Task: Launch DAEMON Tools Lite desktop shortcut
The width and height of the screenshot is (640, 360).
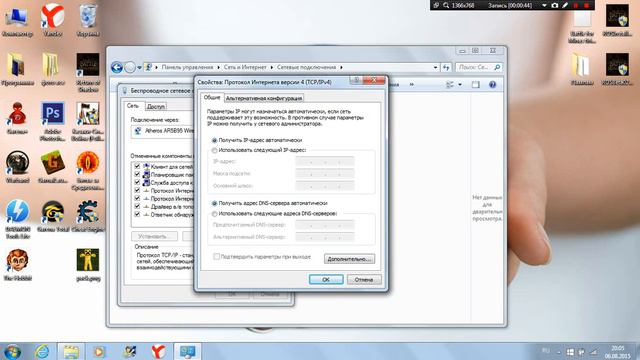Action: (x=17, y=219)
